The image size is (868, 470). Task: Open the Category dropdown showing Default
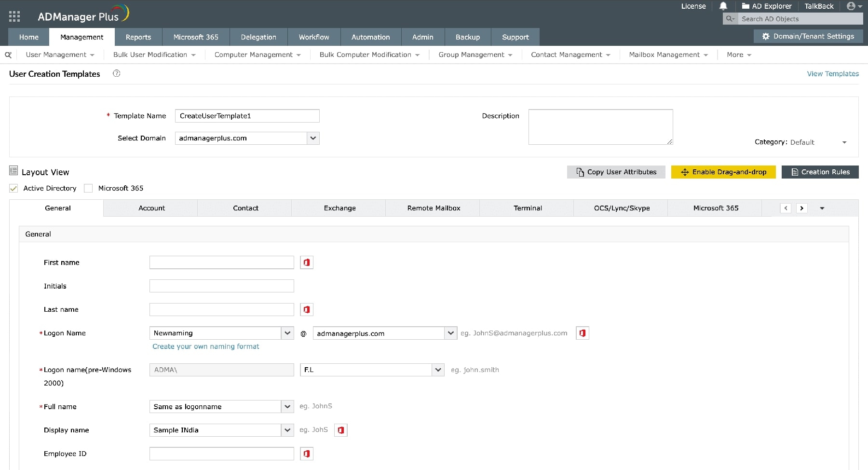[x=844, y=142]
